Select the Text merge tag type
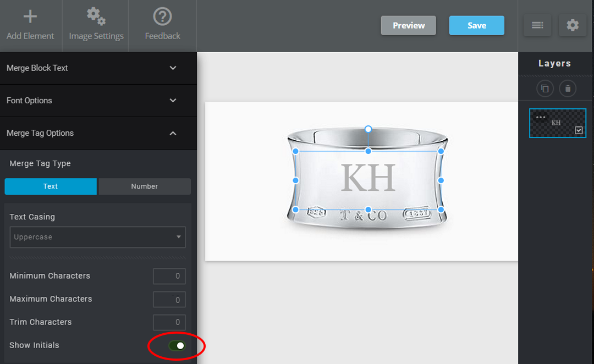Screen dimensions: 594x364 51,186
